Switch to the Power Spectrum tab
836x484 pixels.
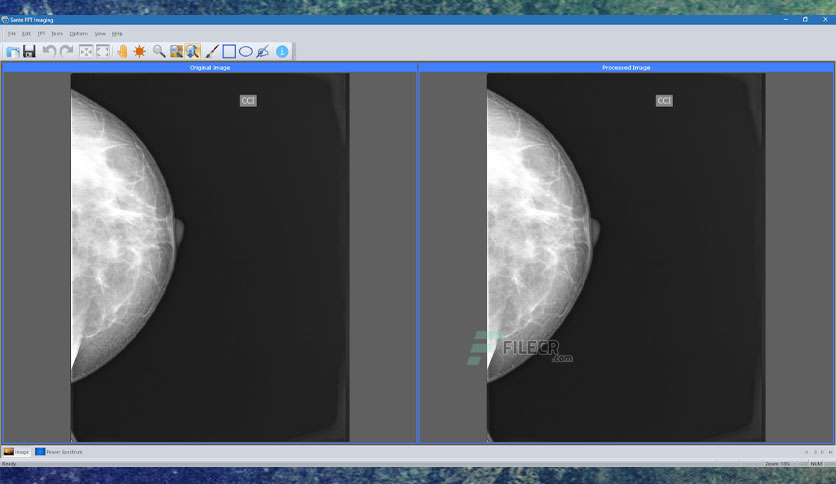point(59,451)
